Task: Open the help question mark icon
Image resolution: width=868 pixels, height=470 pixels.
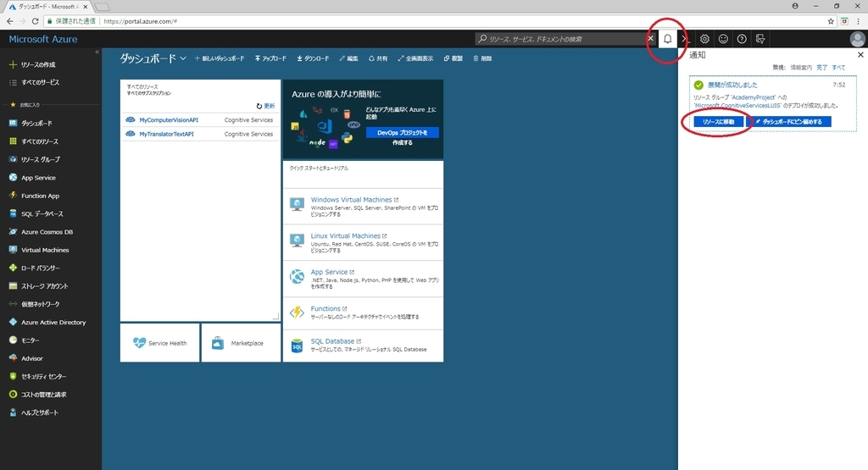Action: coord(742,39)
